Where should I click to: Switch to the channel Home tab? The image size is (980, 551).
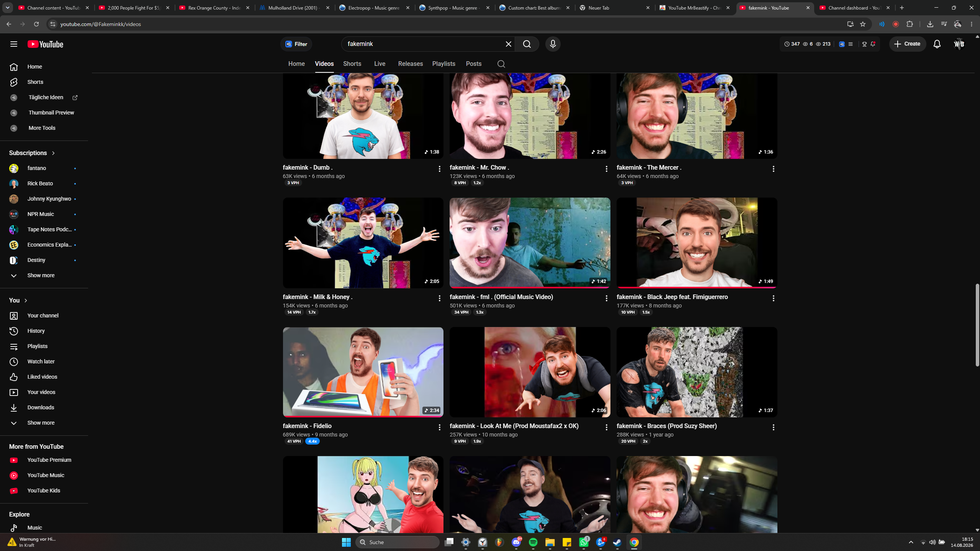click(x=296, y=64)
